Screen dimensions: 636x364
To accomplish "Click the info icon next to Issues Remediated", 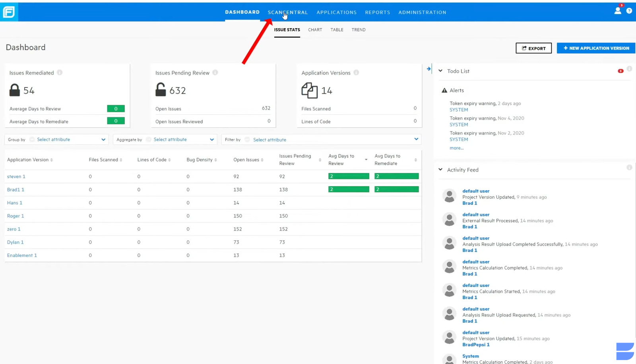I will coord(60,72).
